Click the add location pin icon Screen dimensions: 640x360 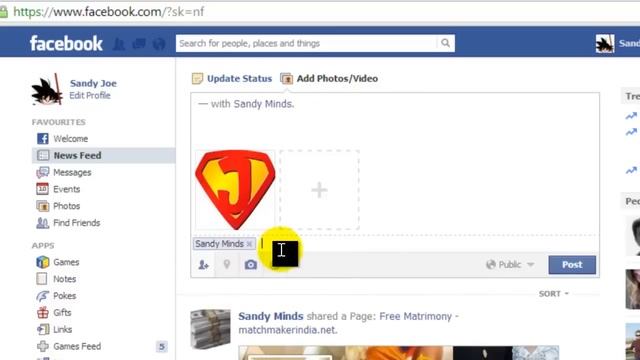point(227,264)
